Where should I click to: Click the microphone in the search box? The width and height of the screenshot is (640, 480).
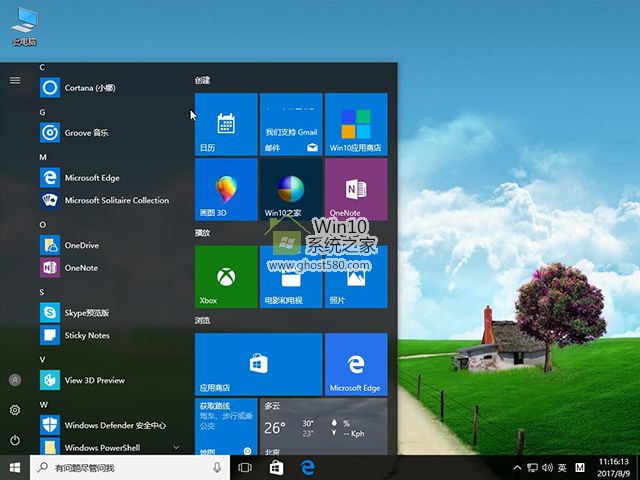[x=217, y=467]
